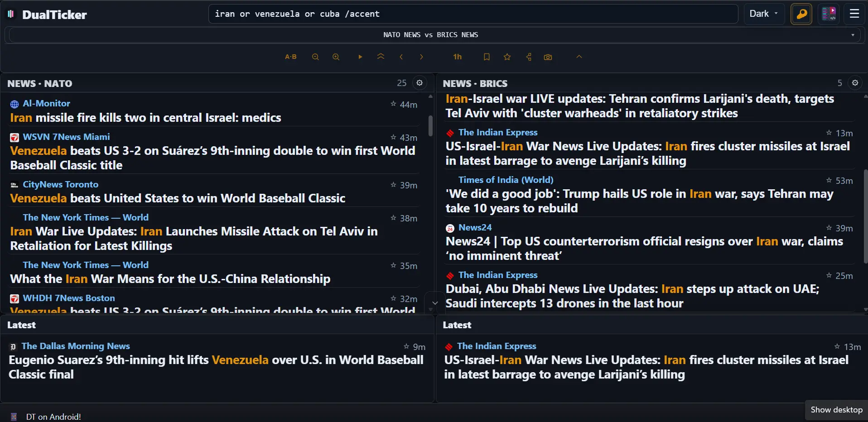Star the Times of India Trump story

pyautogui.click(x=829, y=180)
